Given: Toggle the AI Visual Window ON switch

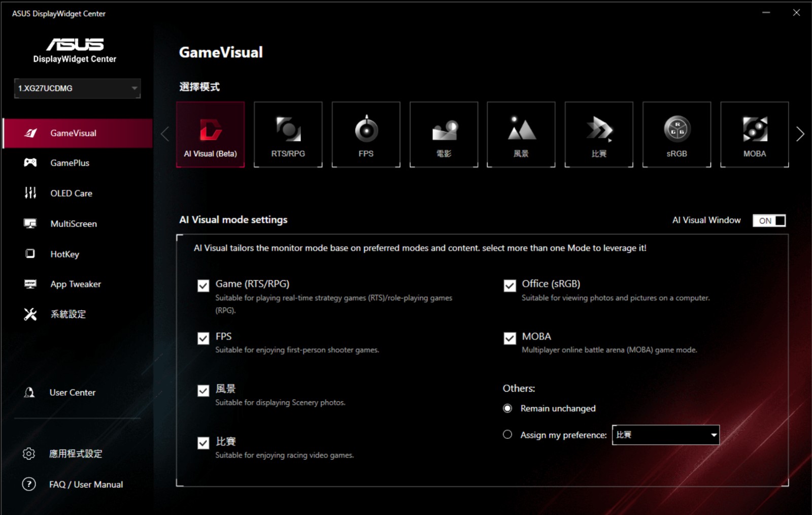Looking at the screenshot, I should point(769,220).
